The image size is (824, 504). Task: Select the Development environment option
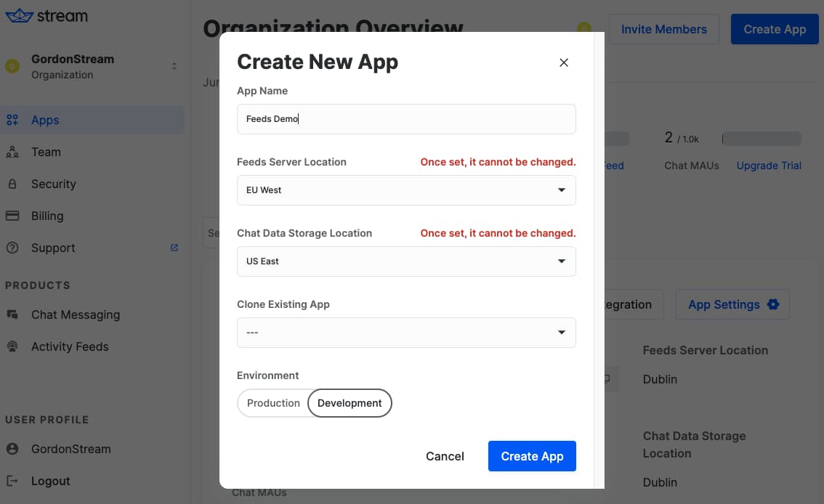point(350,403)
